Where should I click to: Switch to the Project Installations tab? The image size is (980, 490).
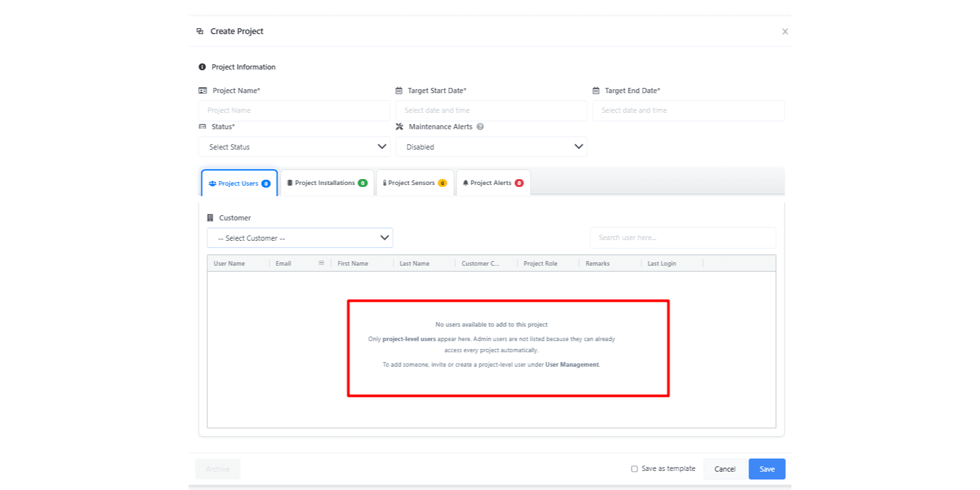[x=327, y=183]
